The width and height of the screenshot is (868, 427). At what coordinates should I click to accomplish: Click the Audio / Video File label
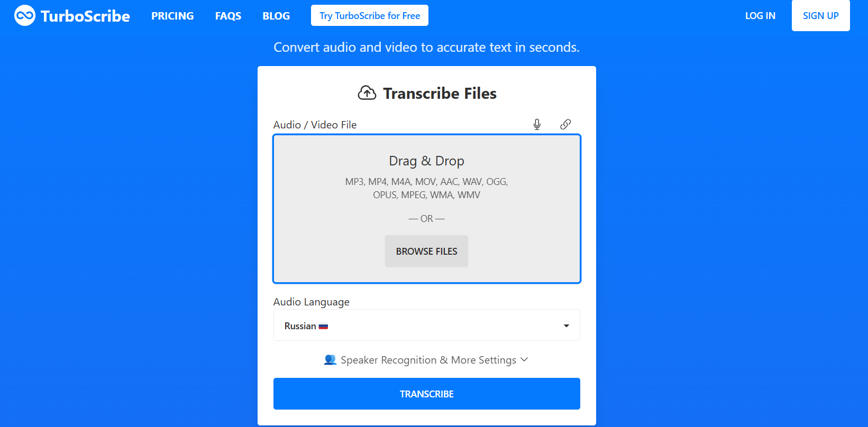point(315,125)
